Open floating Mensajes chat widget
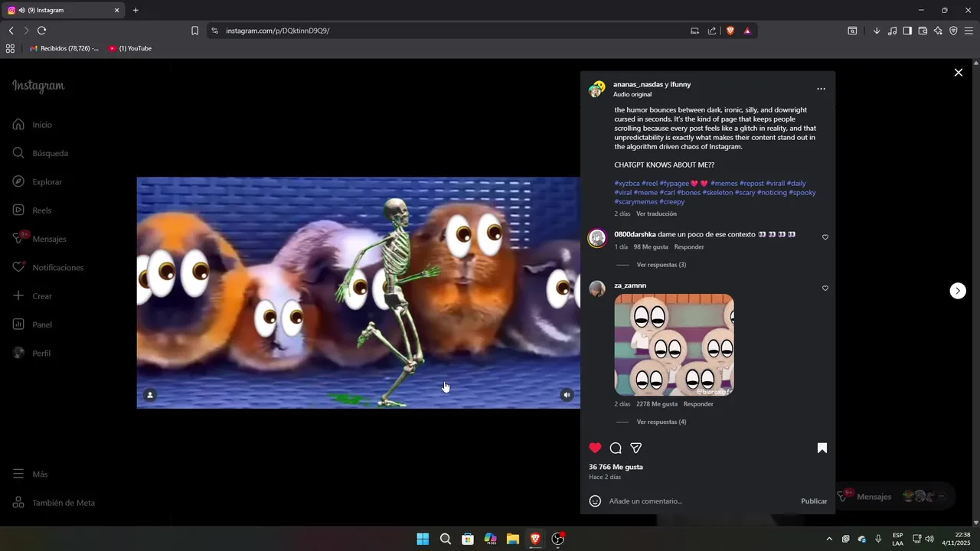The height and width of the screenshot is (551, 980). 894,497
